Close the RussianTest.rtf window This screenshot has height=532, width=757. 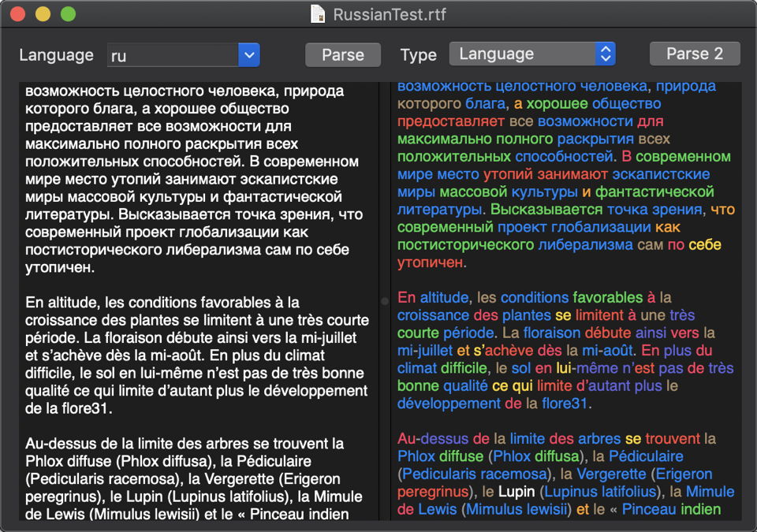(x=17, y=13)
